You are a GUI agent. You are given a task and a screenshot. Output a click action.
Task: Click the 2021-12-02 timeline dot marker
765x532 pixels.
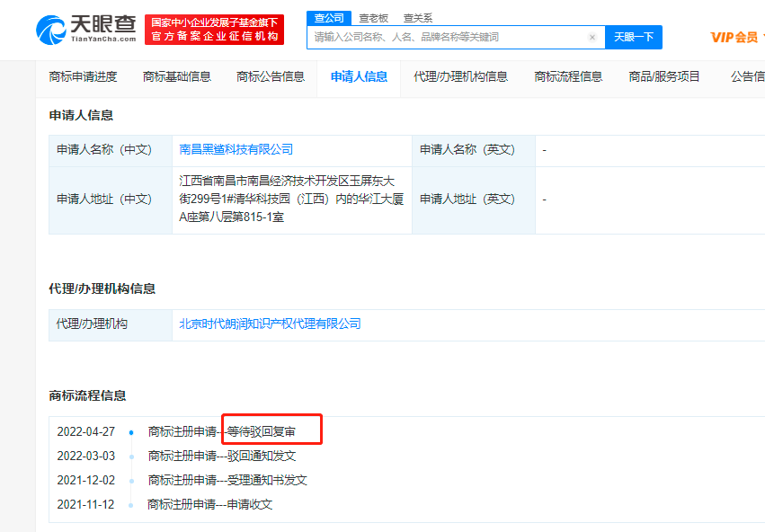(131, 482)
